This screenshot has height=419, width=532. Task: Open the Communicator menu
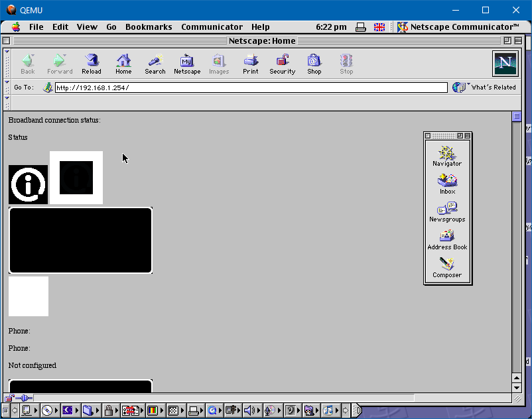point(212,27)
